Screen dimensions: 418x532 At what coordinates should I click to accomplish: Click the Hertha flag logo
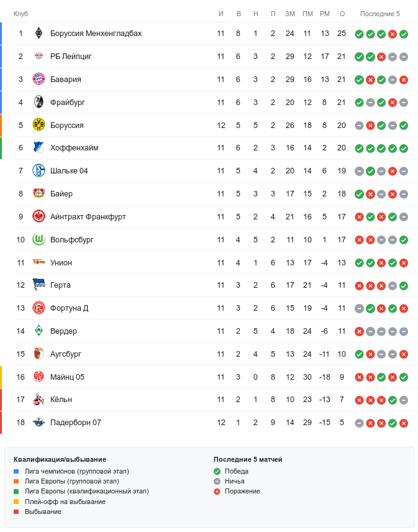[x=39, y=285]
